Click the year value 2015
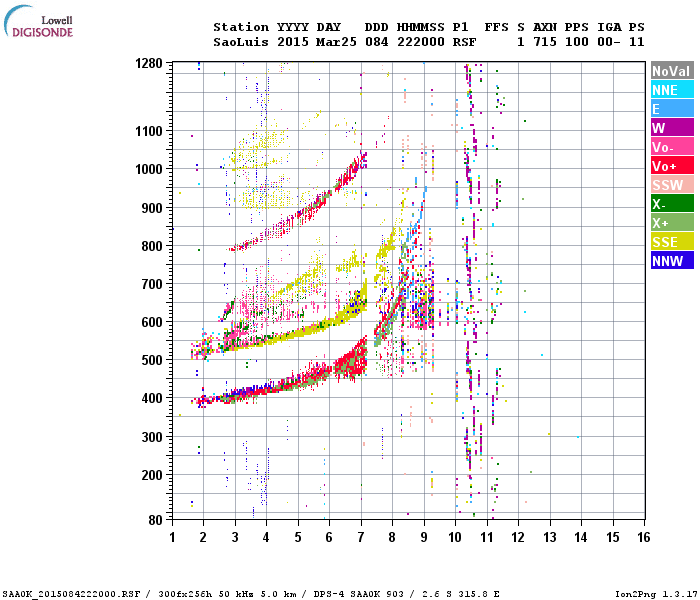This screenshot has height=600, width=700. coord(292,42)
